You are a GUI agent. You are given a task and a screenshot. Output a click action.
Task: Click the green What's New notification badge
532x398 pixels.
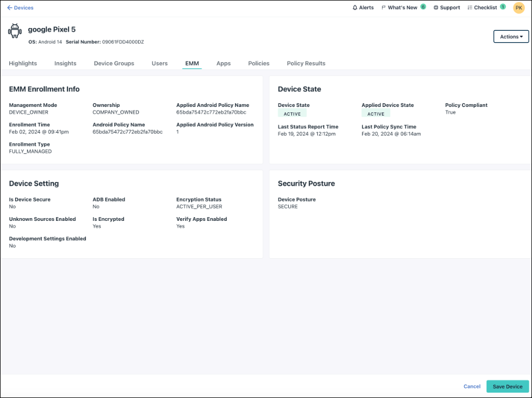(x=423, y=7)
